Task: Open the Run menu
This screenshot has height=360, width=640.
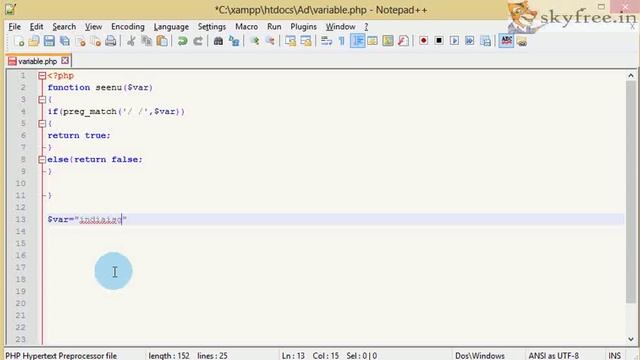Action: click(274, 27)
